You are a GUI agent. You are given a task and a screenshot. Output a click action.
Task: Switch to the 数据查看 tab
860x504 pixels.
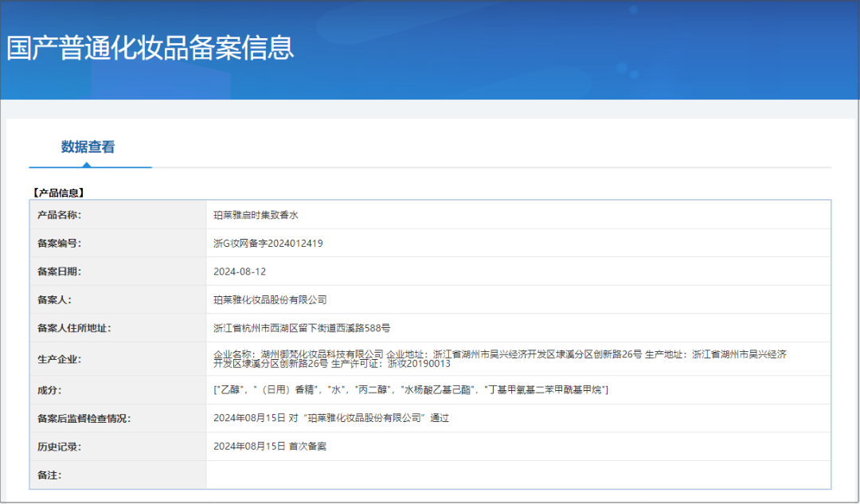[88, 147]
